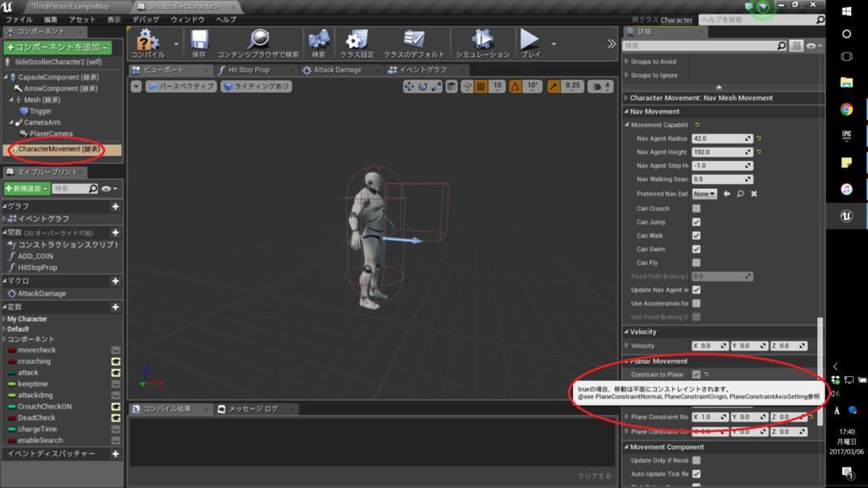Open the HitStopProp function
Image resolution: width=868 pixels, height=488 pixels.
tap(37, 267)
